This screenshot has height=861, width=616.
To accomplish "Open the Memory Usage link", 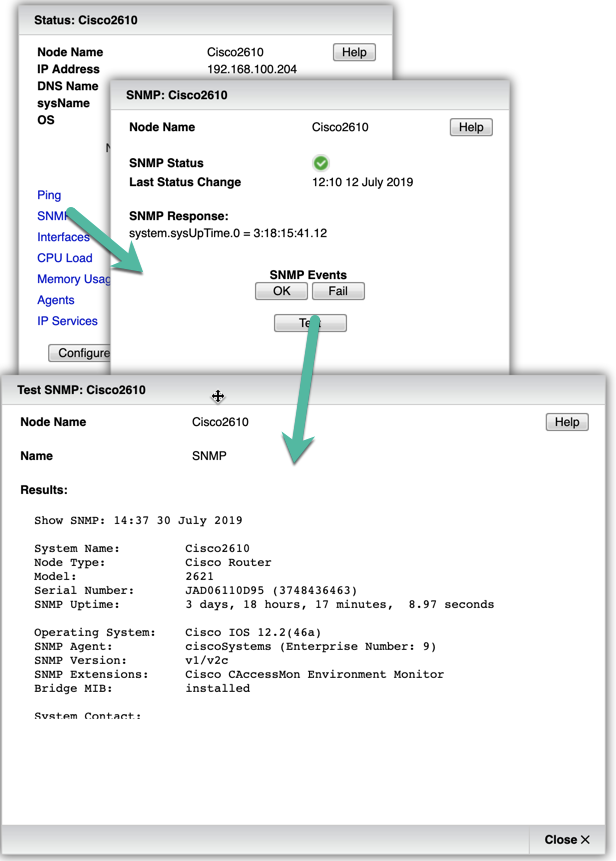I will pos(74,279).
